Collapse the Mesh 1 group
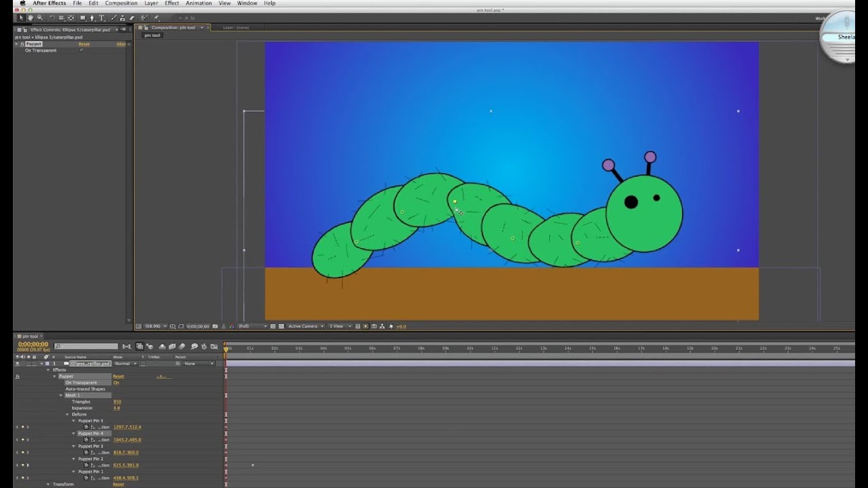The image size is (868, 488). pyautogui.click(x=61, y=395)
